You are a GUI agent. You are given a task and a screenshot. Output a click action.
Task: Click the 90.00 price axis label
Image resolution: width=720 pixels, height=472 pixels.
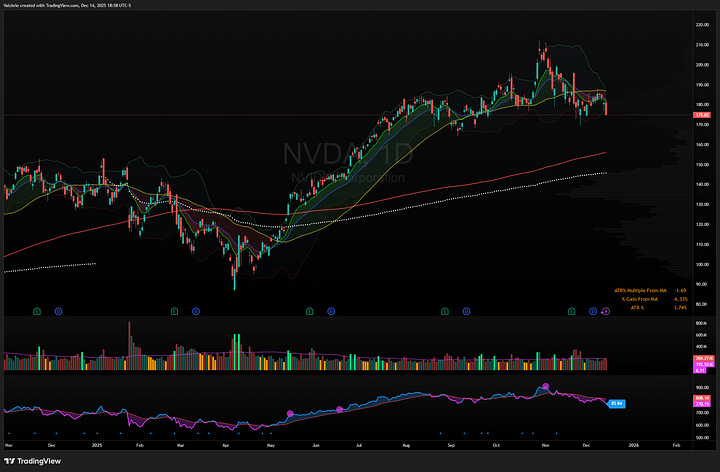pyautogui.click(x=701, y=284)
